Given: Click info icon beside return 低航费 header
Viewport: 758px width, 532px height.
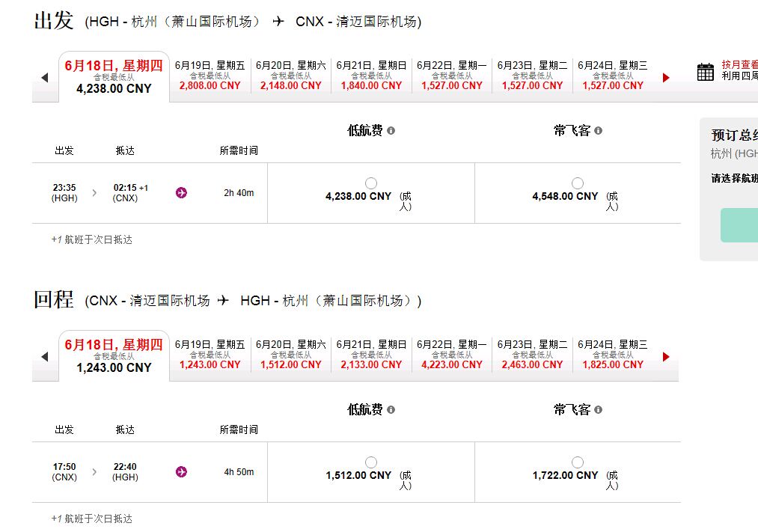Looking at the screenshot, I should 391,410.
